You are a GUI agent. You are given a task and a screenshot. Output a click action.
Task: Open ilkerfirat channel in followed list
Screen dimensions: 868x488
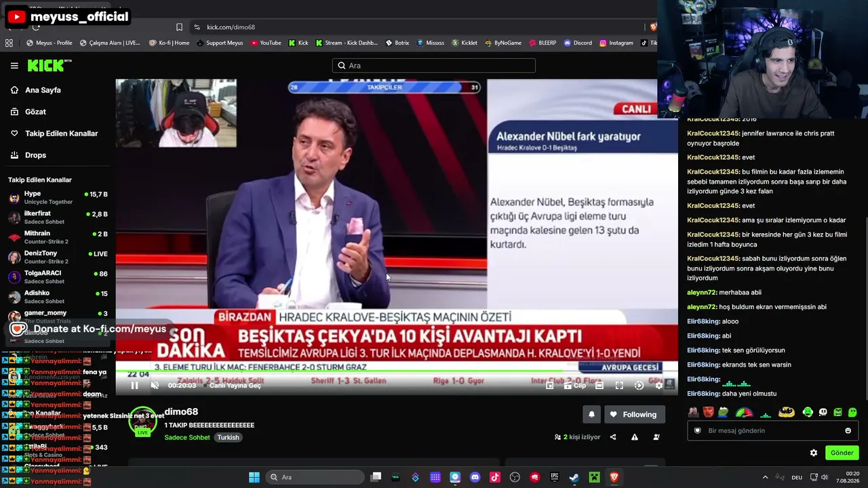coord(58,217)
